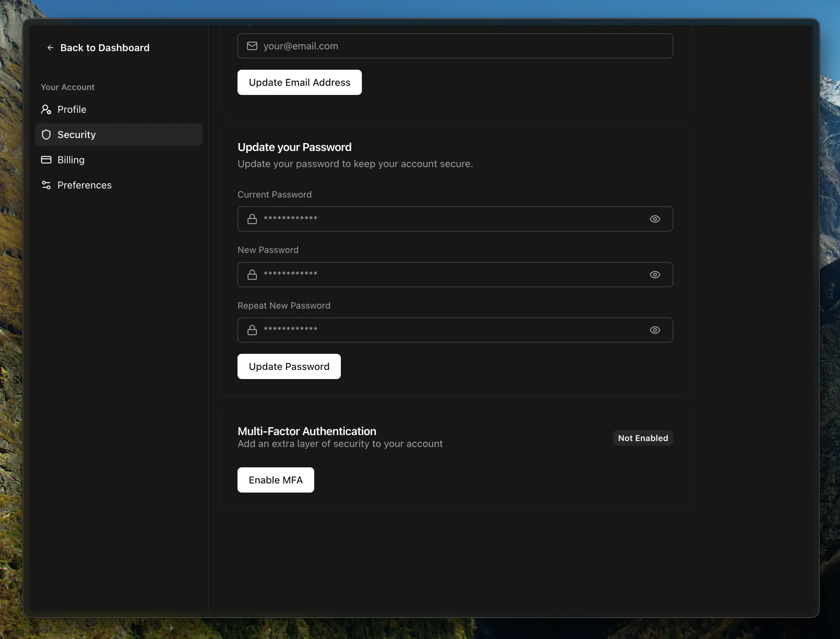This screenshot has height=639, width=840.
Task: Click the envelope icon in email field
Action: tap(252, 46)
